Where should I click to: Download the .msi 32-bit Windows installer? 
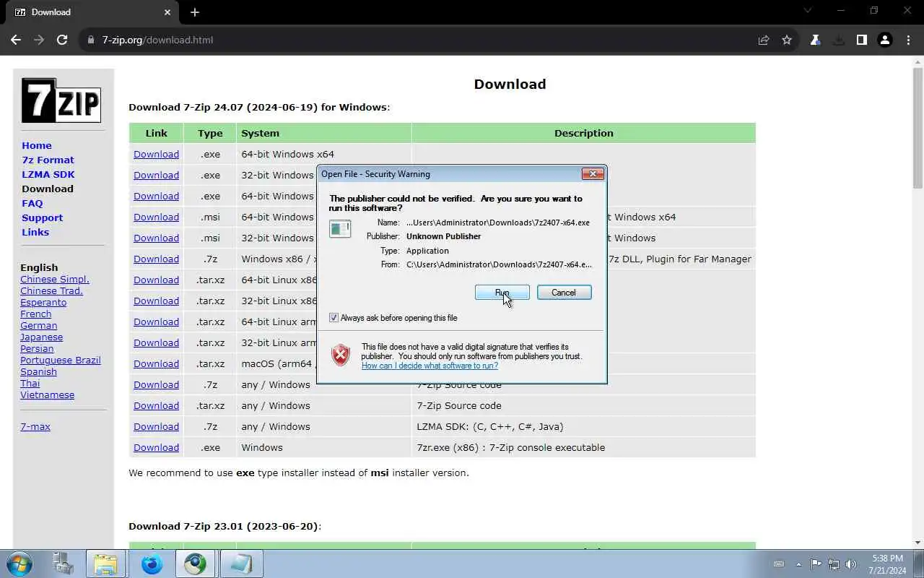click(x=156, y=238)
